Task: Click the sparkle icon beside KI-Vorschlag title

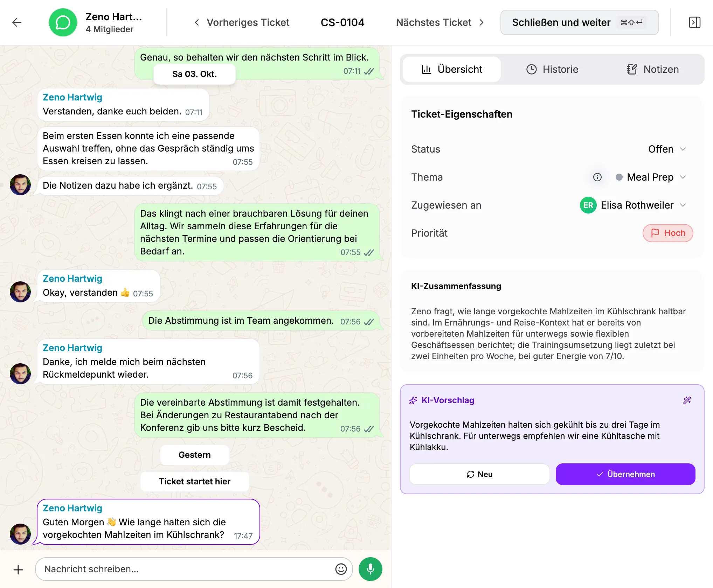Action: coord(413,400)
